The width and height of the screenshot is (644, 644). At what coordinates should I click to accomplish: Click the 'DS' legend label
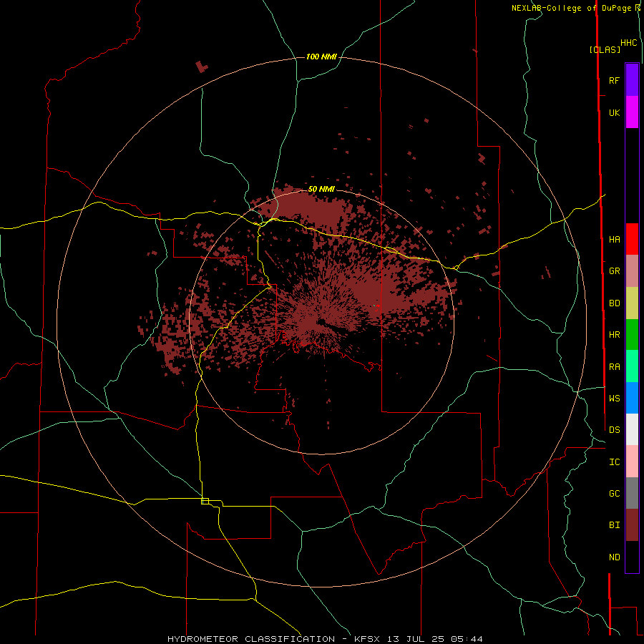click(614, 429)
